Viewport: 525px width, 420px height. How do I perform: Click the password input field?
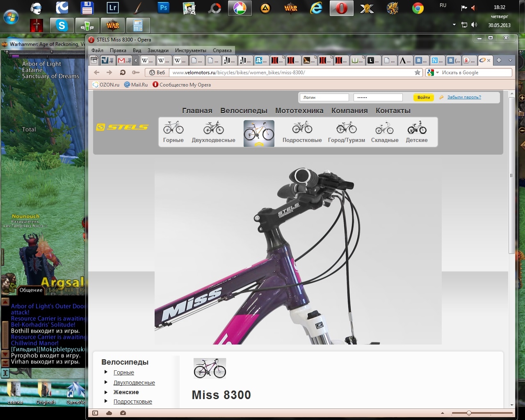[378, 97]
